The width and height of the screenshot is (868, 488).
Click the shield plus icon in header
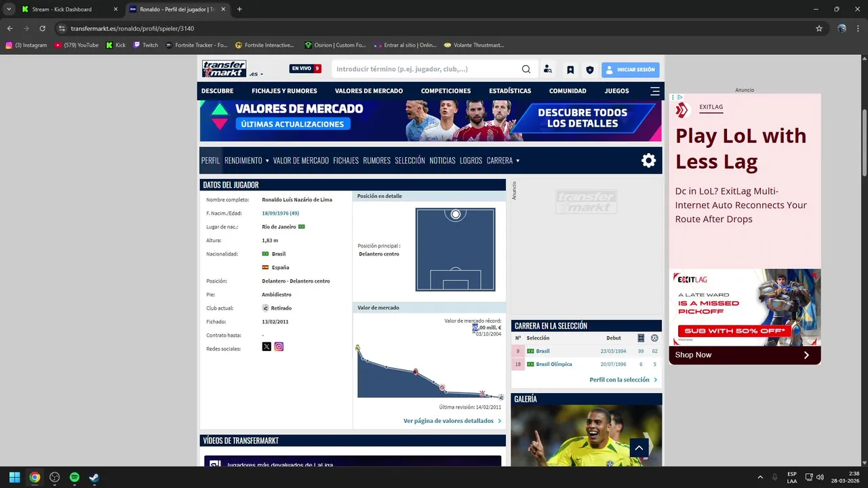(590, 69)
